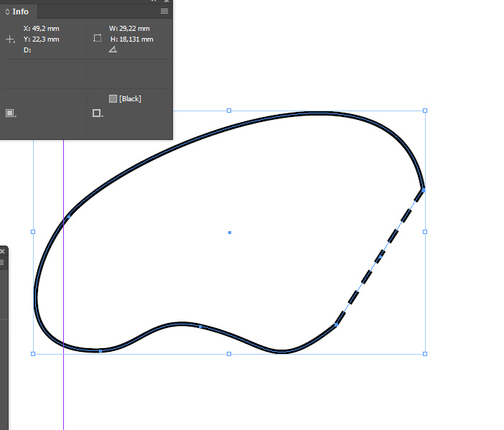Screen dimensions: 504x430
Task: Select anchor point on bottom wave crest
Action: [200, 327]
